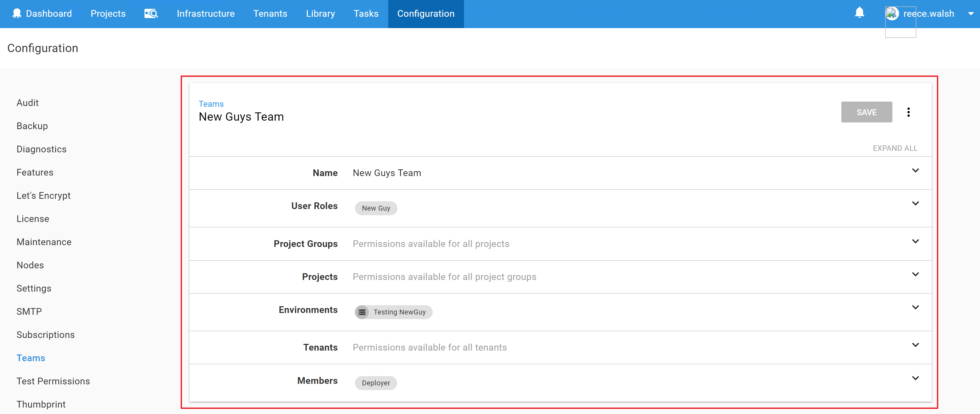Open the three-dot overflow menu beside SAVE

pos(909,112)
